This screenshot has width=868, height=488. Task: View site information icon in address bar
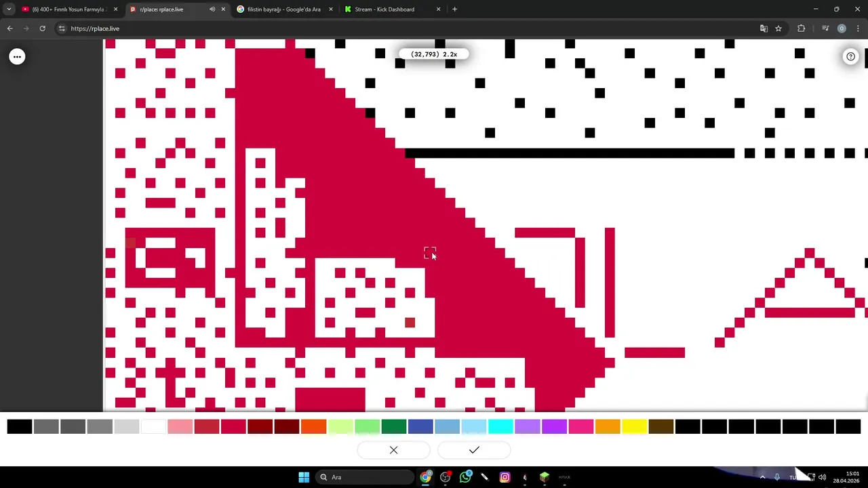click(62, 28)
